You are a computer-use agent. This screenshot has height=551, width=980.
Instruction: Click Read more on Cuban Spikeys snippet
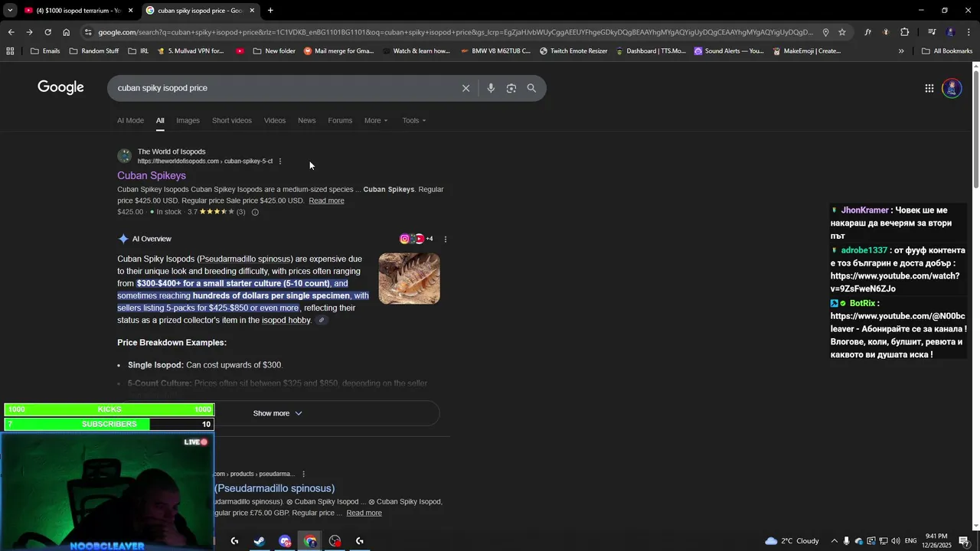click(326, 201)
